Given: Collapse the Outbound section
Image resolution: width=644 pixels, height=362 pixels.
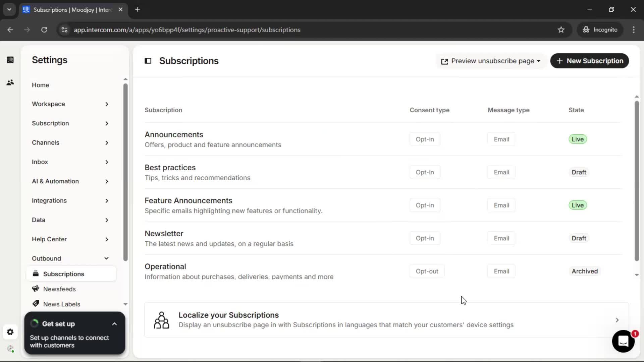Looking at the screenshot, I should tap(70, 258).
